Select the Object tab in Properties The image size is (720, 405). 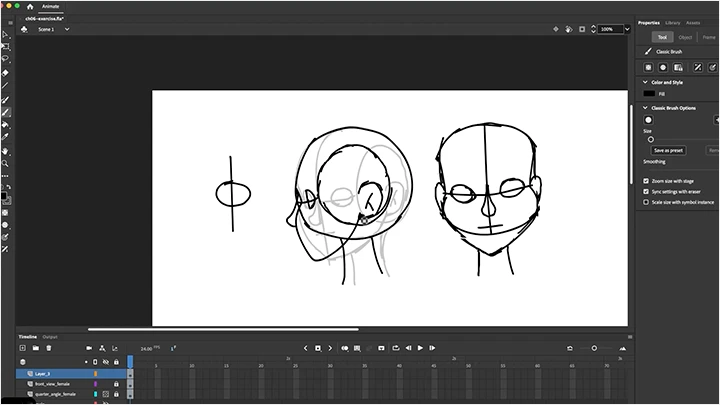coord(685,37)
